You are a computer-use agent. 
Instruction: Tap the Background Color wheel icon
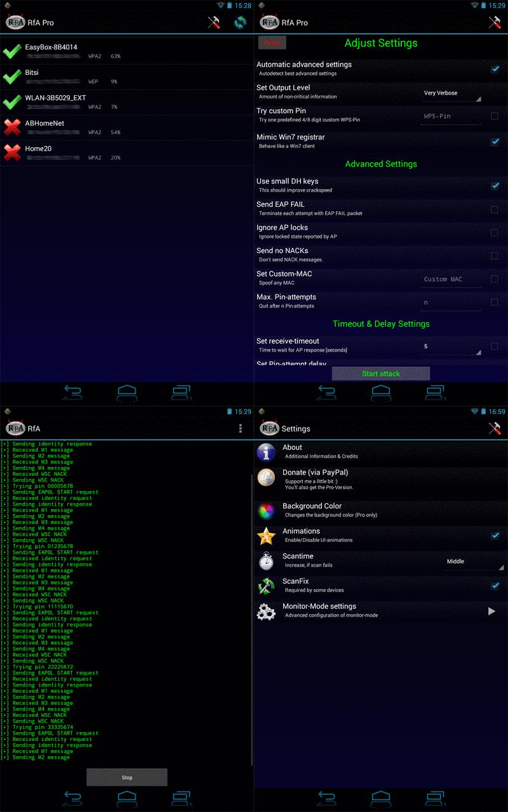(266, 511)
